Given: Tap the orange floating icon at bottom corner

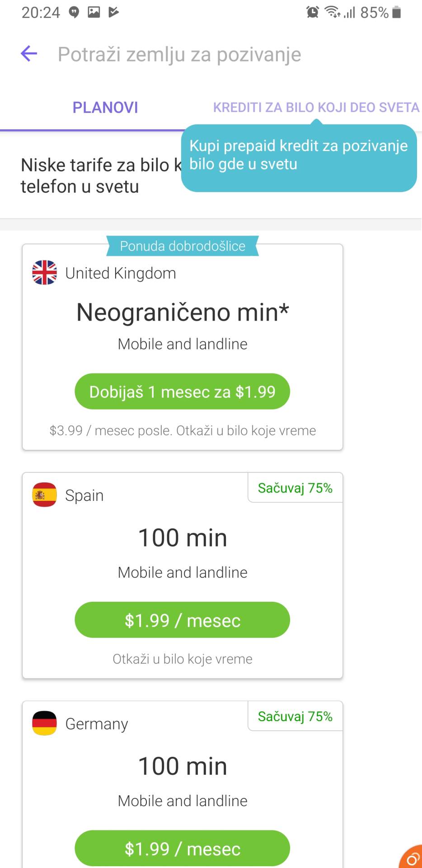Looking at the screenshot, I should point(412,858).
